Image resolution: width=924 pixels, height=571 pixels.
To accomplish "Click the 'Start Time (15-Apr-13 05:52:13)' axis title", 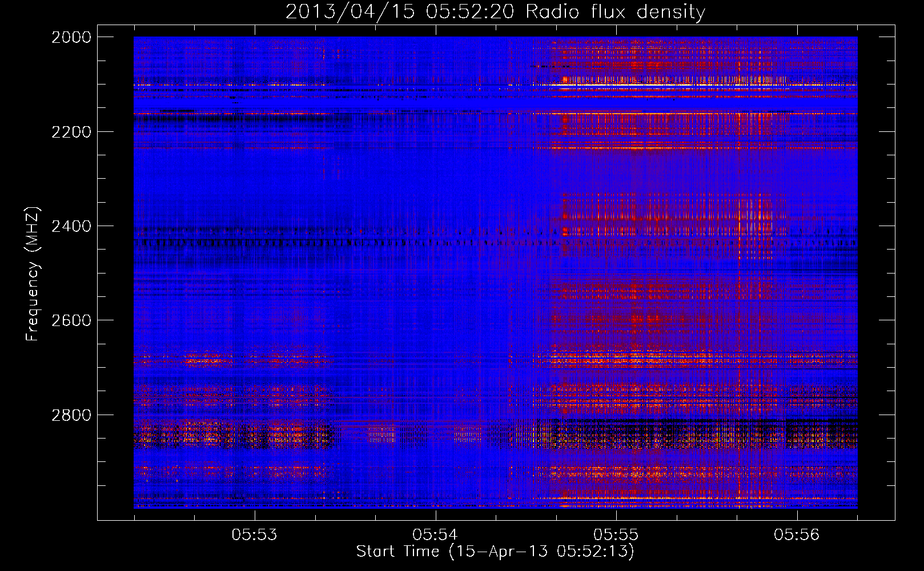I will click(x=495, y=552).
